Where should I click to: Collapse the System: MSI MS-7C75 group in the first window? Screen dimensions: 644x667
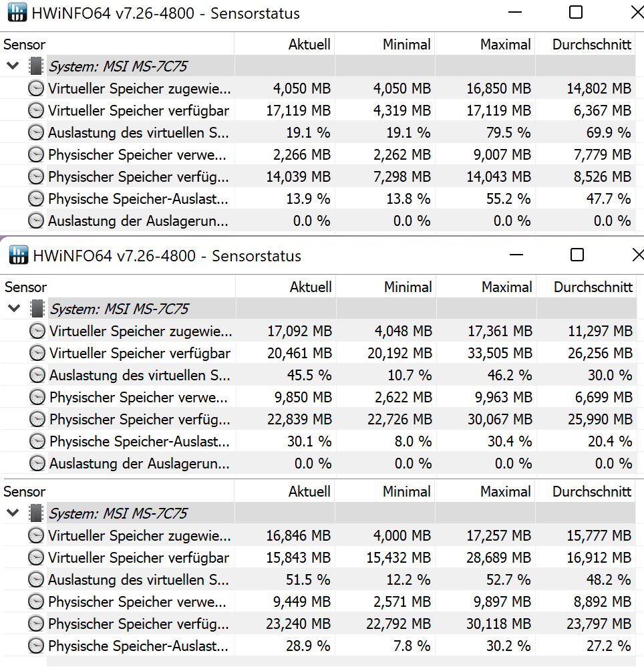click(x=11, y=66)
